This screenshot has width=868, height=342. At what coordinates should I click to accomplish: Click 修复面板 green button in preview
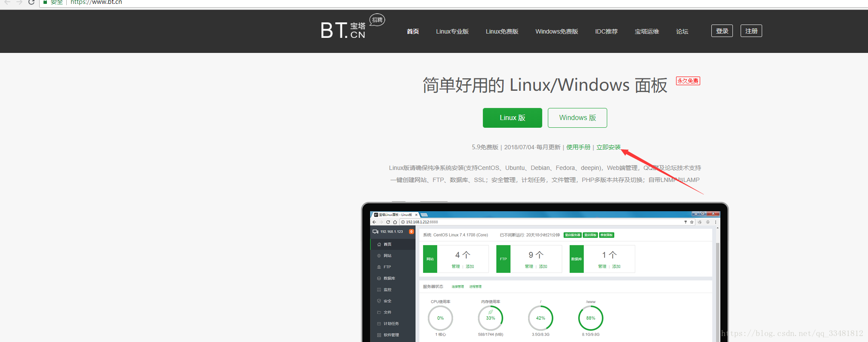coord(606,235)
